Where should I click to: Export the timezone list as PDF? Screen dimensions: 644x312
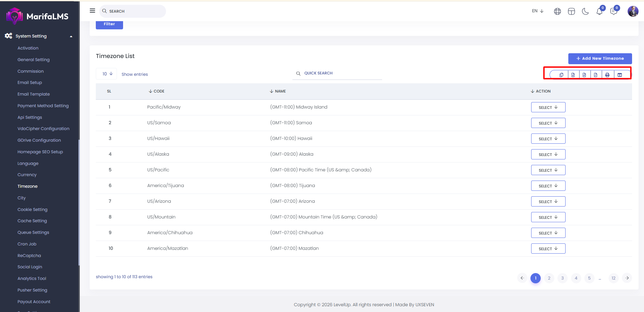tap(596, 75)
